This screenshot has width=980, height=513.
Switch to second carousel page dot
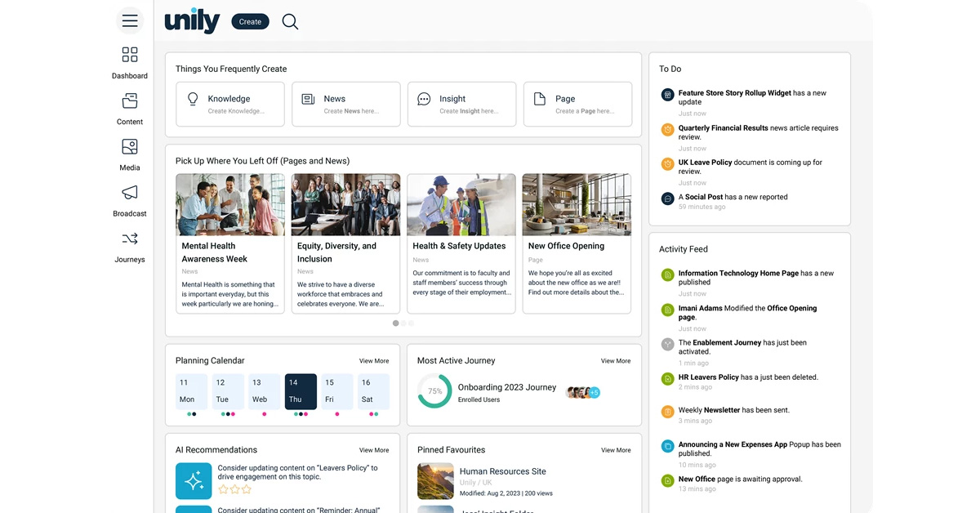(403, 323)
